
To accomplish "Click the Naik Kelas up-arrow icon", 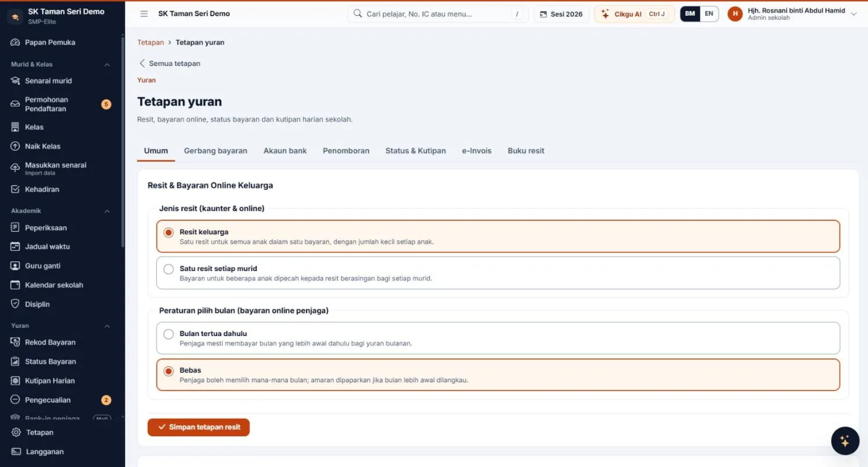I will coord(16,147).
